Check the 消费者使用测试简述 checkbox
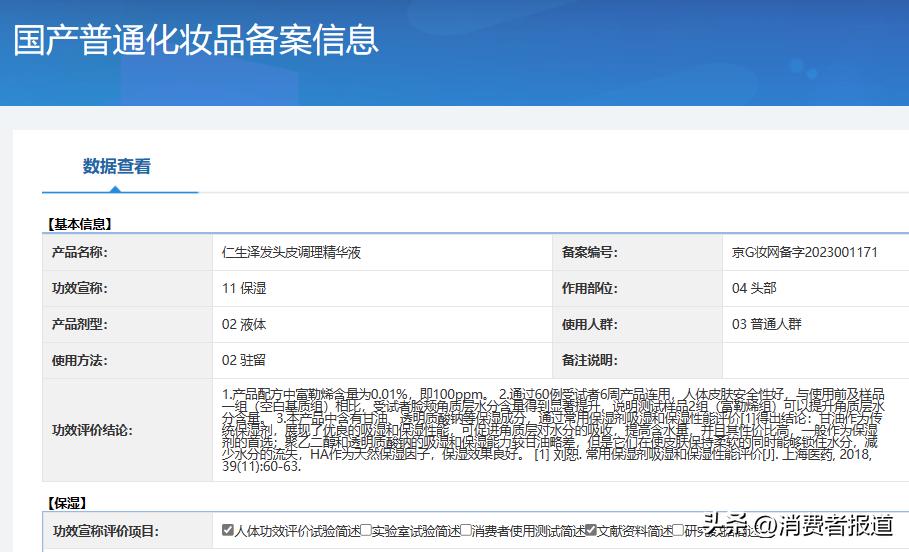The image size is (909, 552). coord(466,529)
